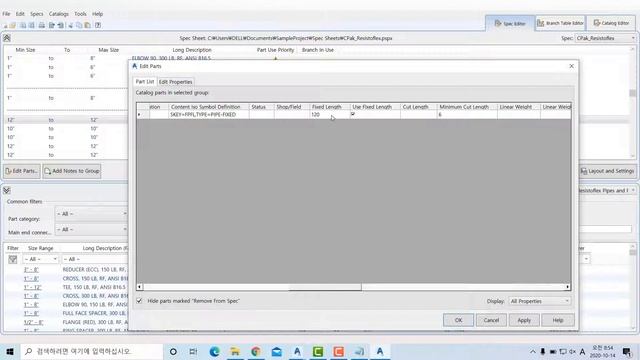The image size is (640, 360).
Task: Click the copy toolbar icon
Action: (x=79, y=25)
